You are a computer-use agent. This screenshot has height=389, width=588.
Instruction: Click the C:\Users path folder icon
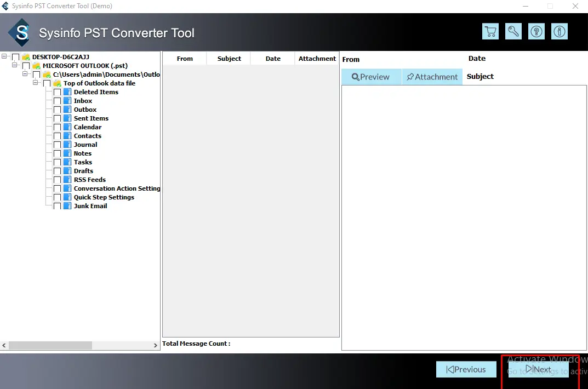coord(47,75)
